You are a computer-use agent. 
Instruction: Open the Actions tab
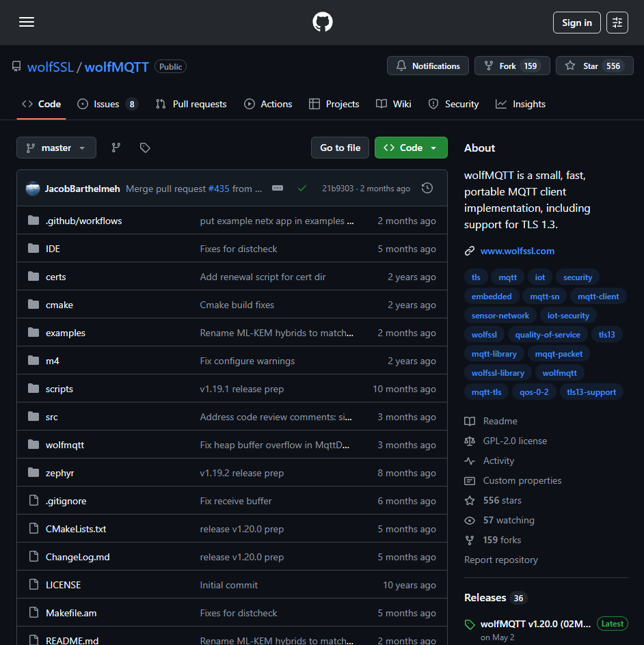coord(268,104)
